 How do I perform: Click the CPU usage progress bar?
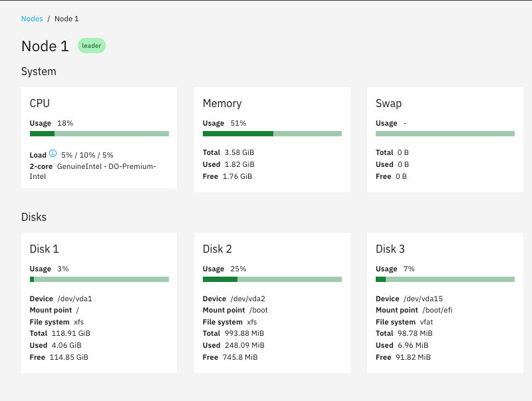tap(99, 134)
